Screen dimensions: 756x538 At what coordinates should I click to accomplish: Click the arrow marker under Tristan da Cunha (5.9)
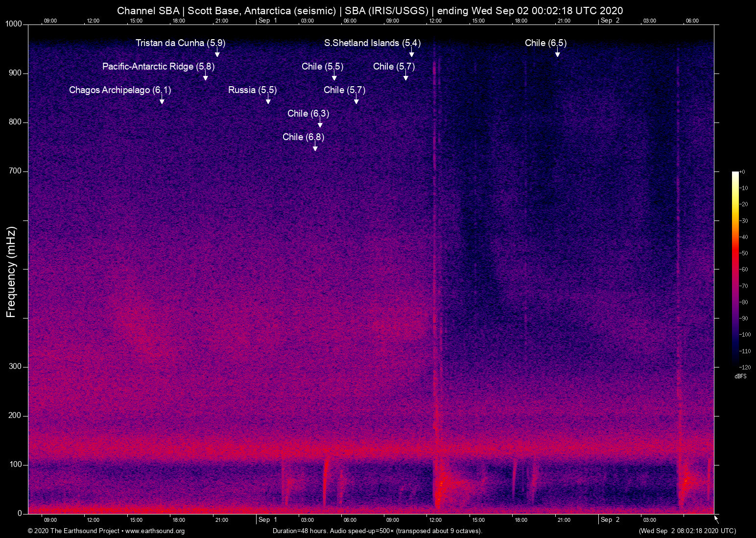pos(217,53)
